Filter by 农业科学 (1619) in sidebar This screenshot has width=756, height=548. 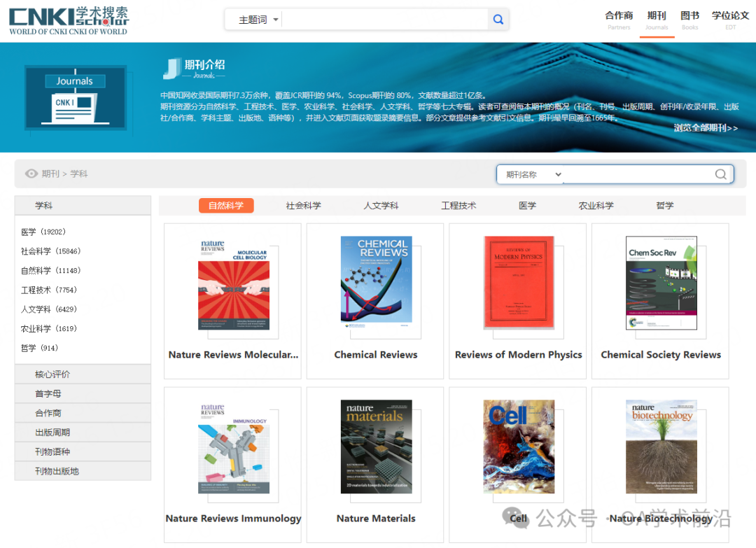[49, 328]
